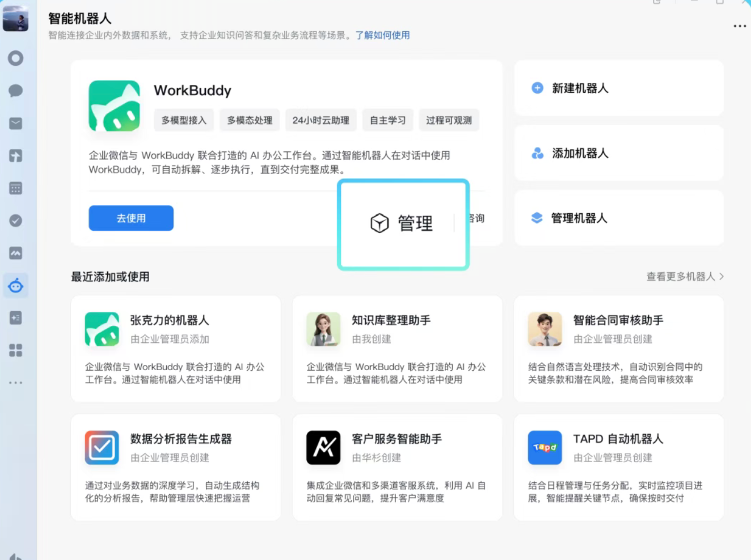751x560 pixels.
Task: Open the top-right three-dot options menu
Action: pyautogui.click(x=740, y=26)
